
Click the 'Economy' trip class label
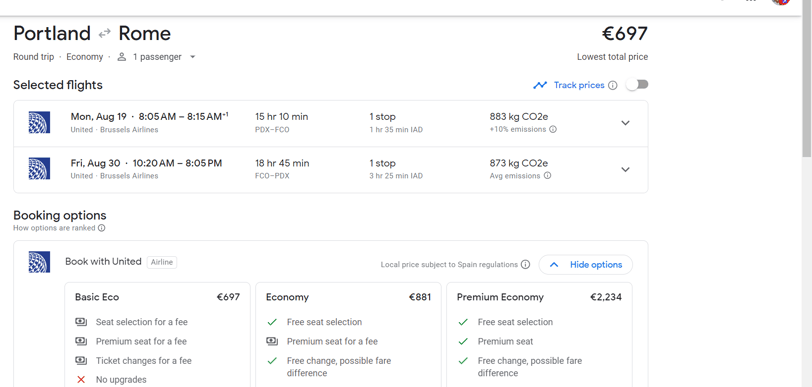click(x=84, y=57)
